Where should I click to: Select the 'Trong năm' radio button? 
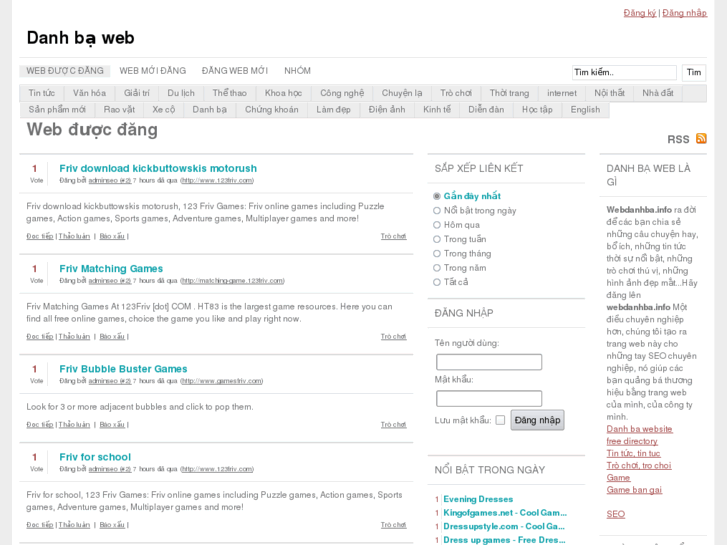pyautogui.click(x=436, y=268)
